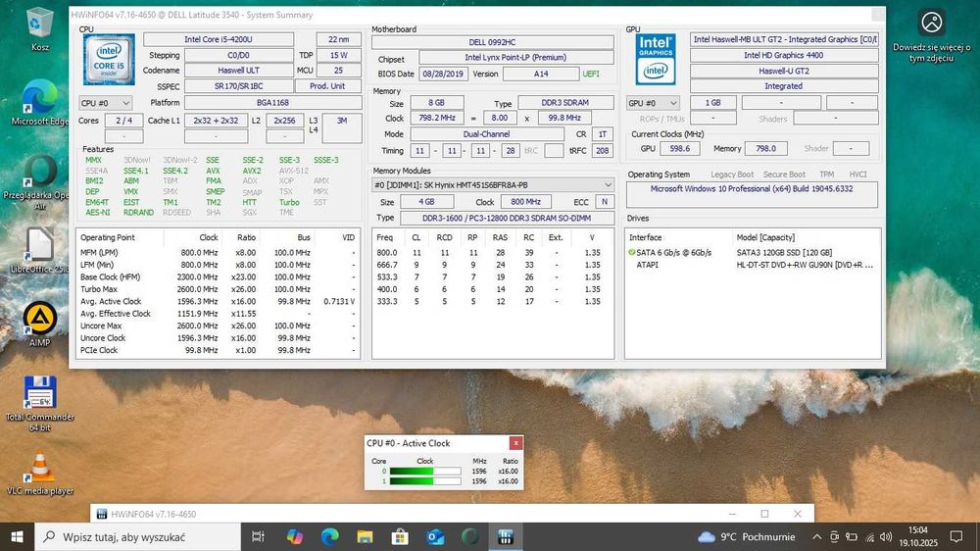Screen dimensions: 980x551
Task: Click Core 1 clock bar
Action: coord(425,481)
